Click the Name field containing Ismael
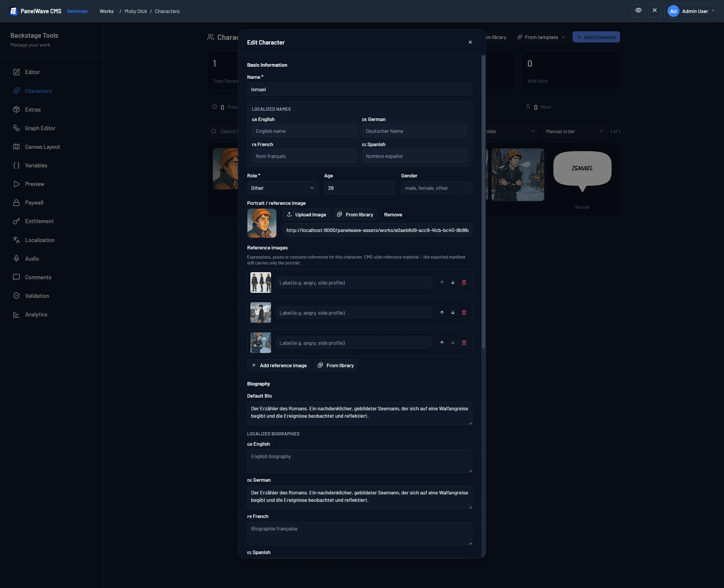This screenshot has height=588, width=724. [359, 89]
